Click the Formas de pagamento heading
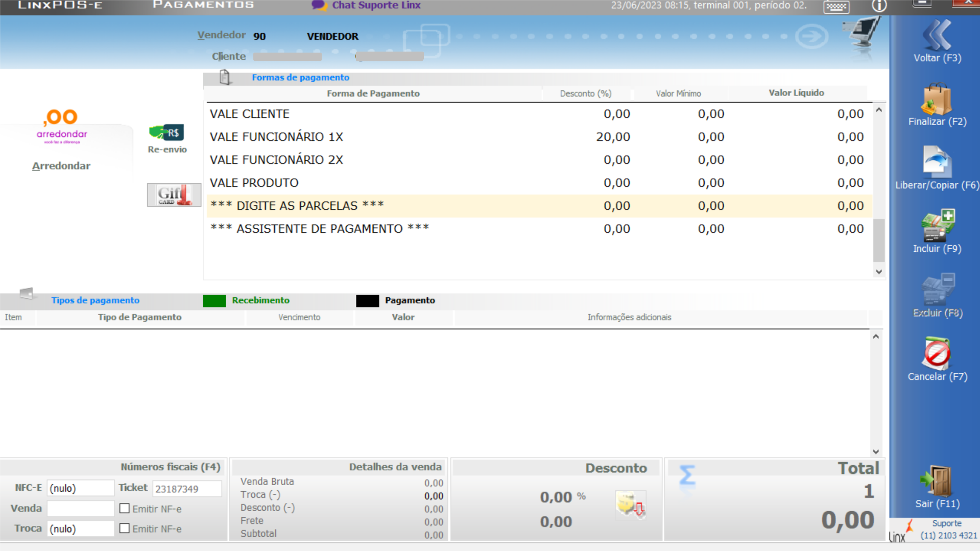Viewport: 980px width, 551px height. pyautogui.click(x=300, y=77)
